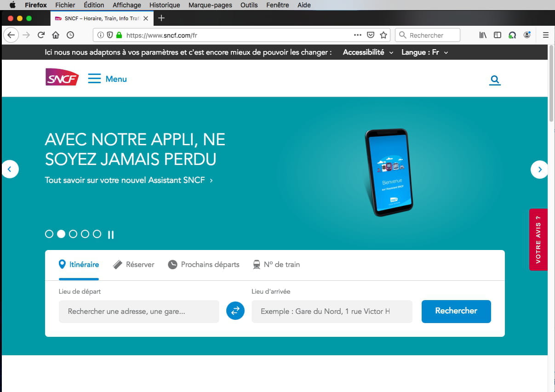The width and height of the screenshot is (555, 392).
Task: Follow the Assistant SNCF link
Action: pos(129,180)
